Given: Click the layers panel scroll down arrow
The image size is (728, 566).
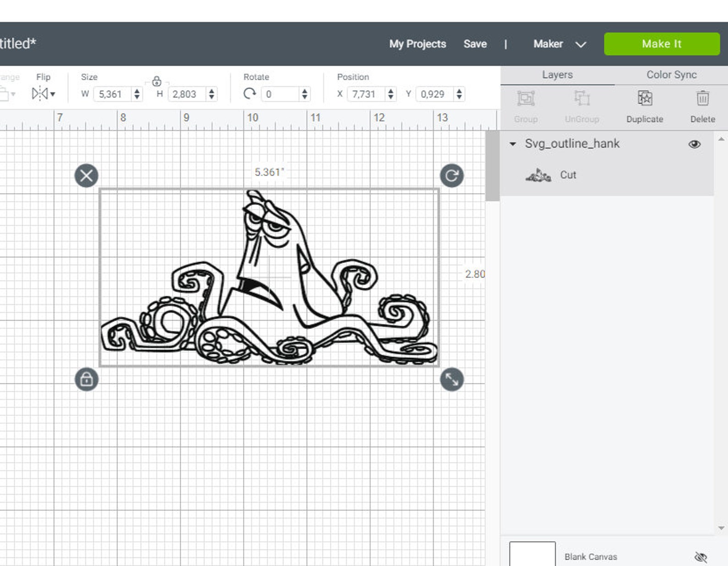Looking at the screenshot, I should [721, 528].
